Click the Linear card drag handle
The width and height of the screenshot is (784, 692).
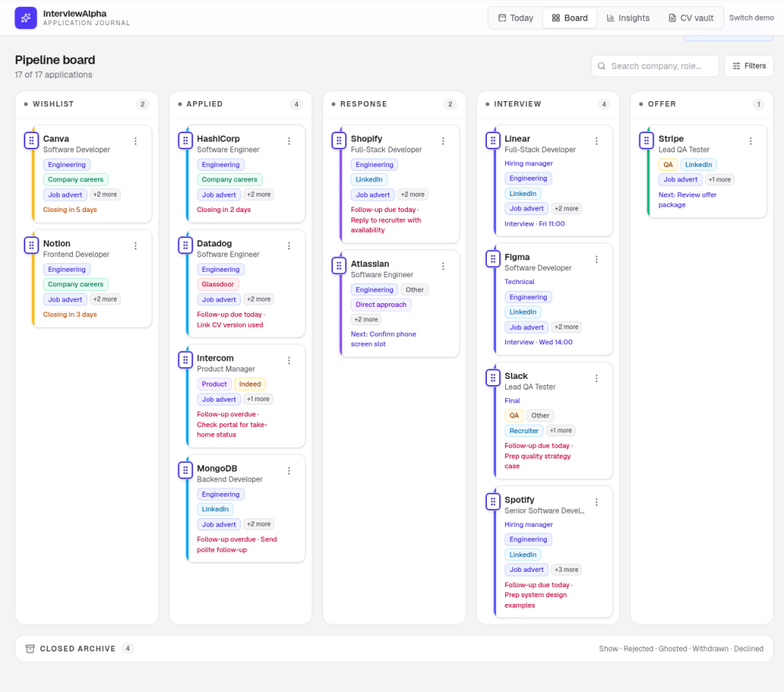[x=493, y=141]
